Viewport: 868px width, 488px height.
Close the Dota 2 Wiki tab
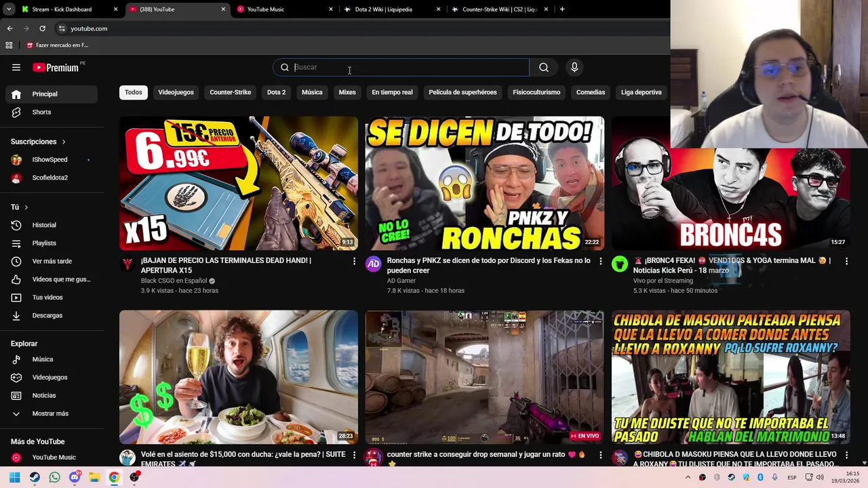coord(438,9)
